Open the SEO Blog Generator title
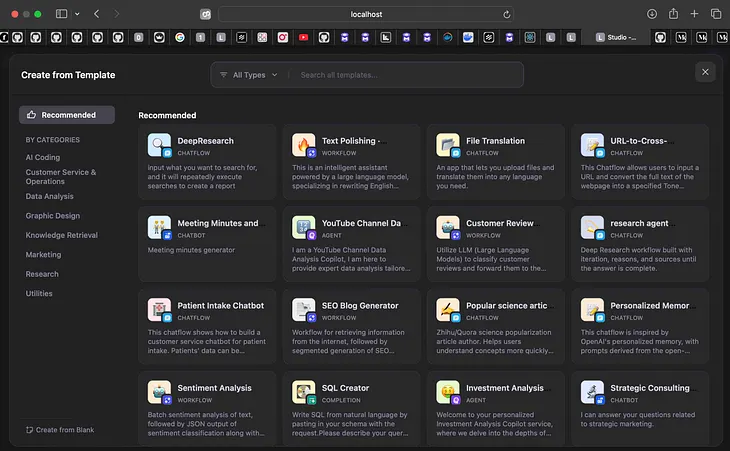This screenshot has height=451, width=730. 360,305
